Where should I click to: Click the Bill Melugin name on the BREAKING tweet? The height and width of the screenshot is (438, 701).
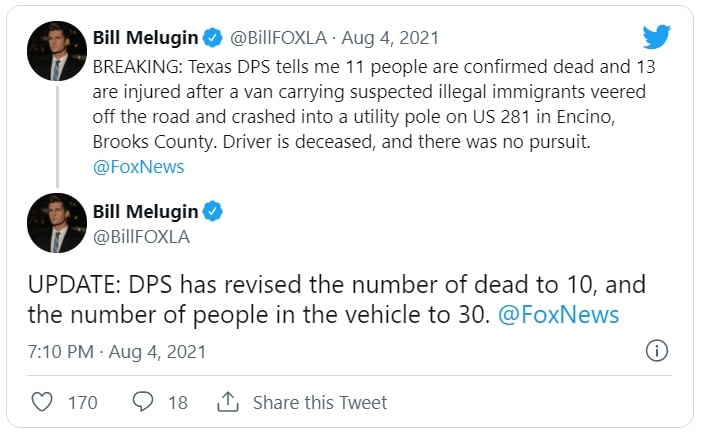[x=145, y=39]
